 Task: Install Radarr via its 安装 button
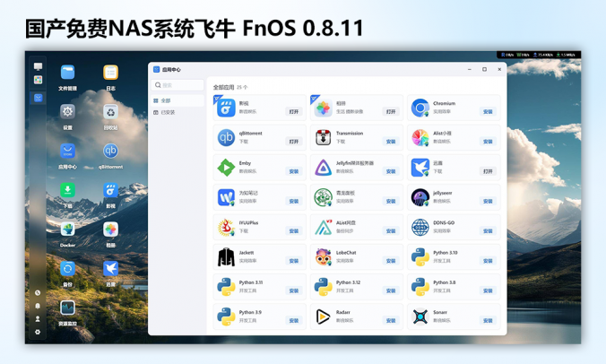(391, 321)
